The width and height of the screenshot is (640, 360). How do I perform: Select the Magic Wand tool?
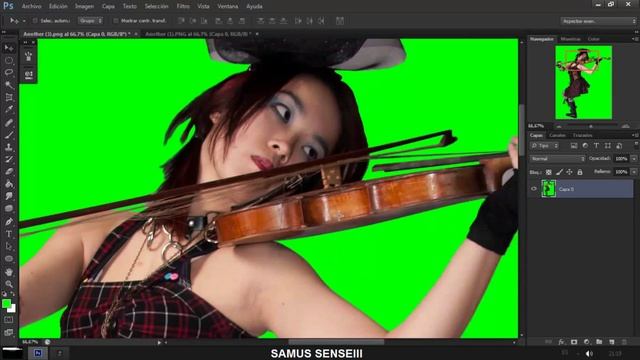point(9,85)
